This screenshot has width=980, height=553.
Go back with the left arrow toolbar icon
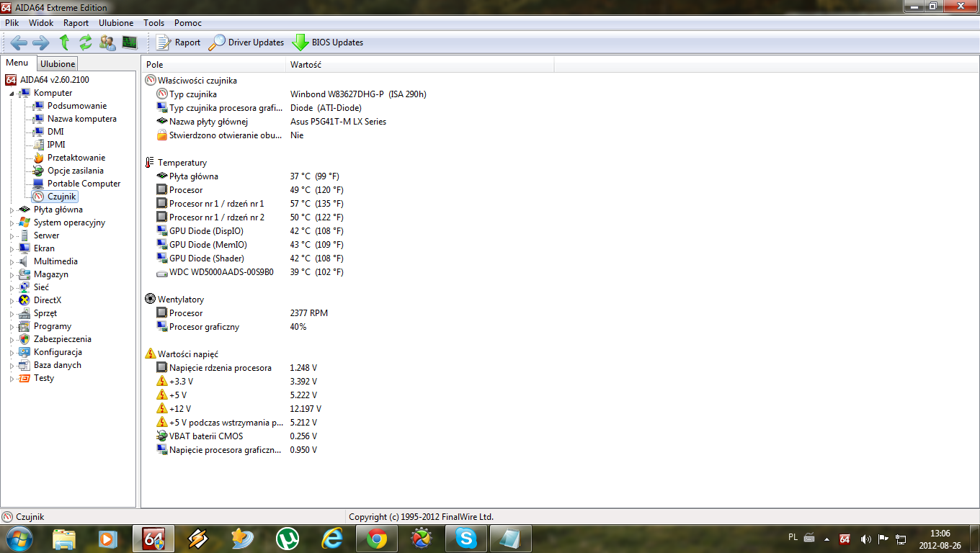[19, 42]
